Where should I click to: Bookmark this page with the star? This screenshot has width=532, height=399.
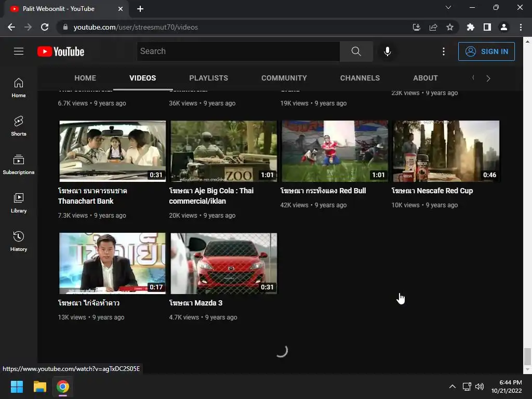click(450, 27)
